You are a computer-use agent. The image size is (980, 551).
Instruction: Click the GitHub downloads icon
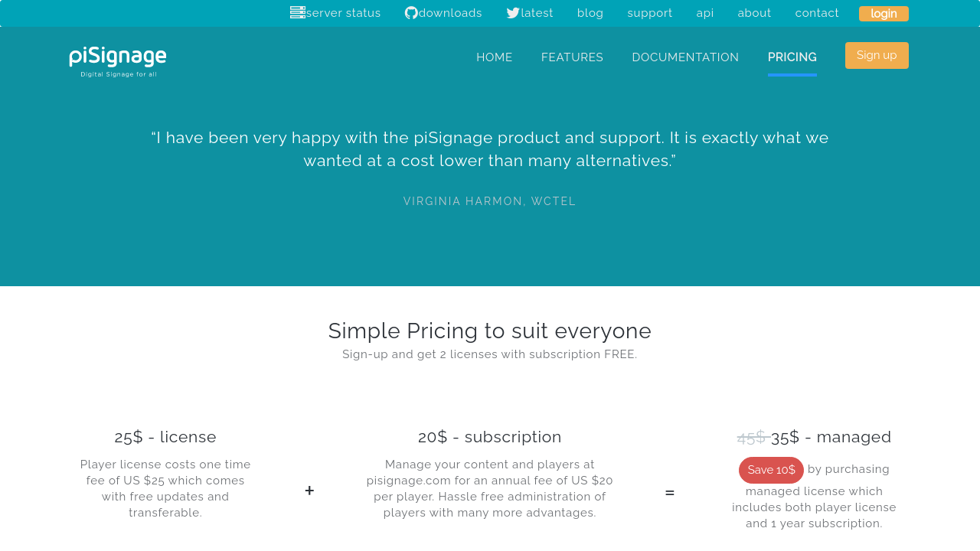coord(411,13)
